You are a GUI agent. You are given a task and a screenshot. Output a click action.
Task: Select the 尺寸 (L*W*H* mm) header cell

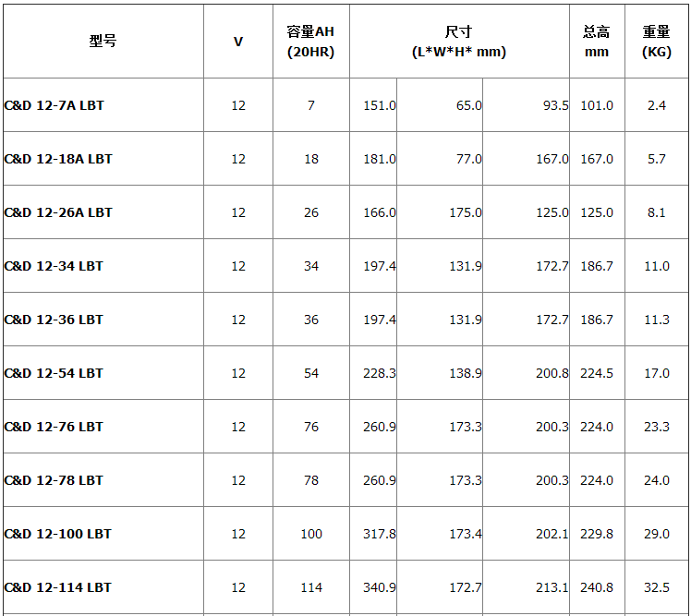459,42
